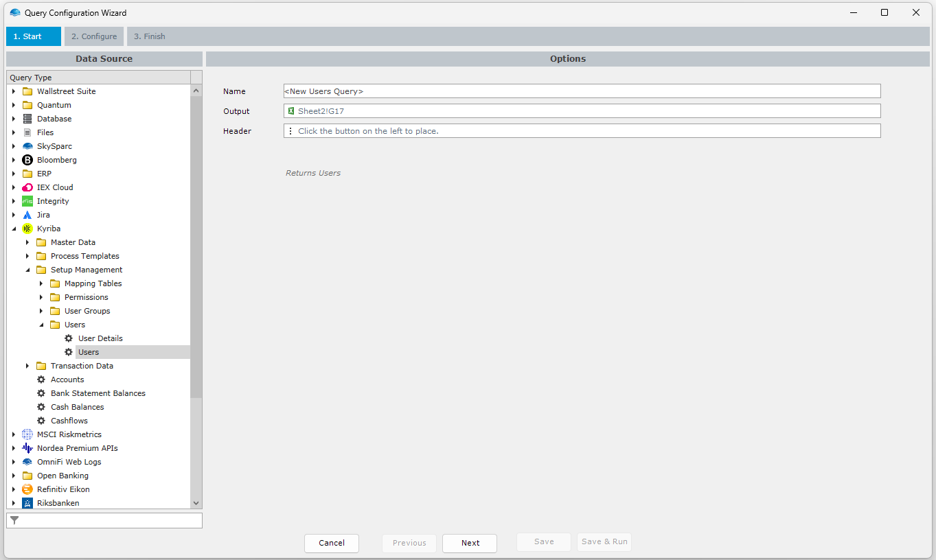Image resolution: width=936 pixels, height=560 pixels.
Task: Click the OmniFi Web Logs icon
Action: 27,462
